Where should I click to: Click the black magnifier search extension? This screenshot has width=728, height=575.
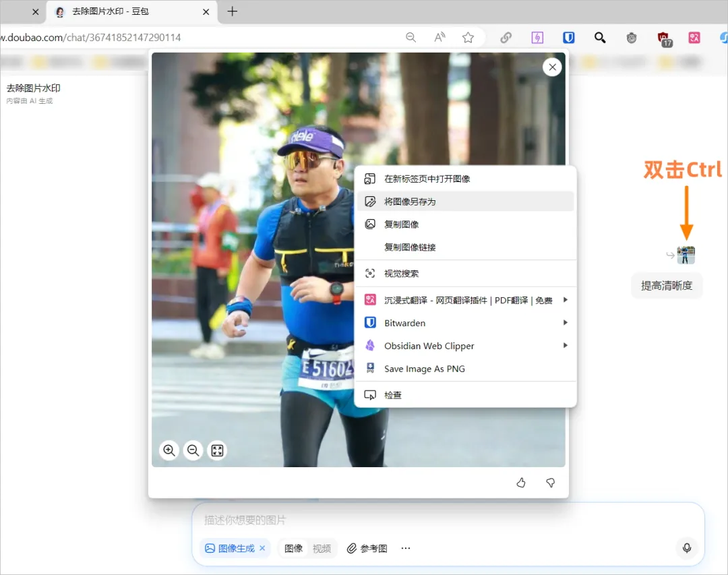click(600, 38)
